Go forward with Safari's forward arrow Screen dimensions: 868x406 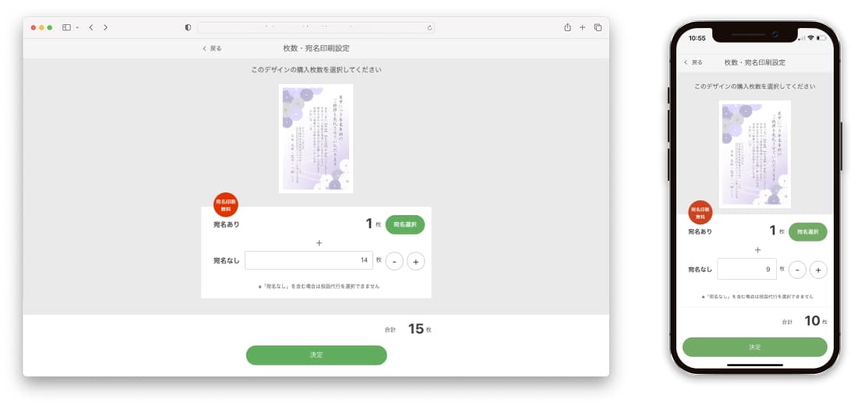pos(106,27)
